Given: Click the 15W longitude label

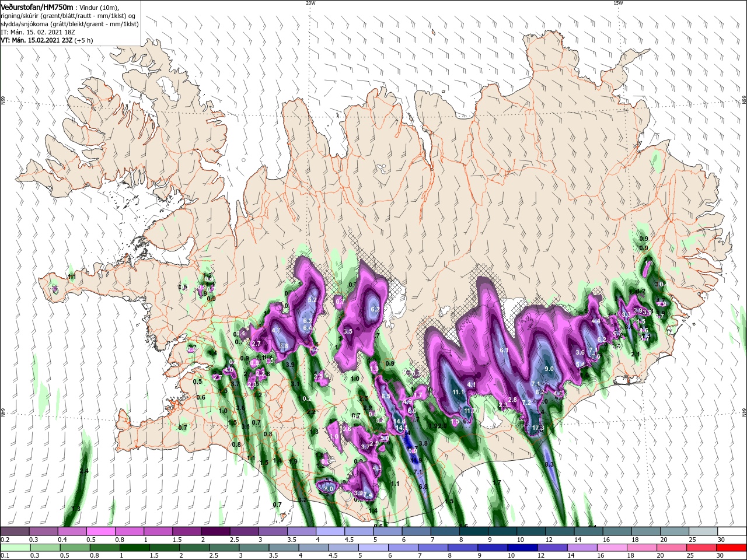Looking at the screenshot, I should click(618, 3).
